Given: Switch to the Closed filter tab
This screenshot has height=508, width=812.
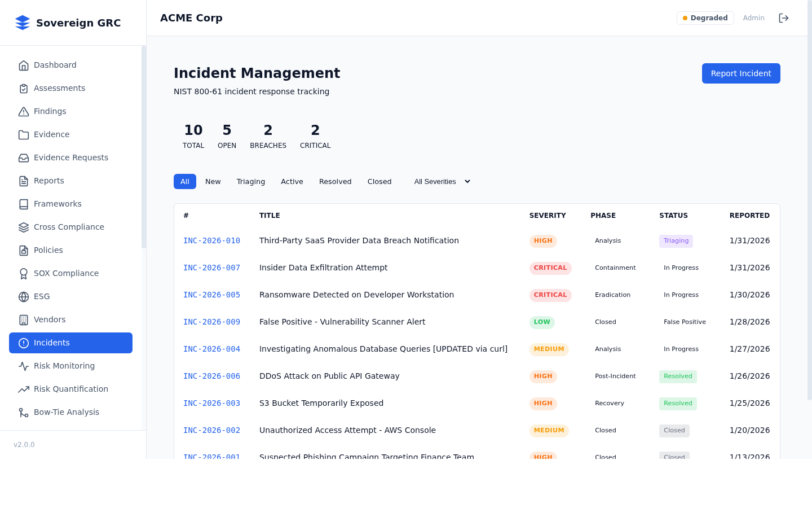Looking at the screenshot, I should pyautogui.click(x=379, y=182).
